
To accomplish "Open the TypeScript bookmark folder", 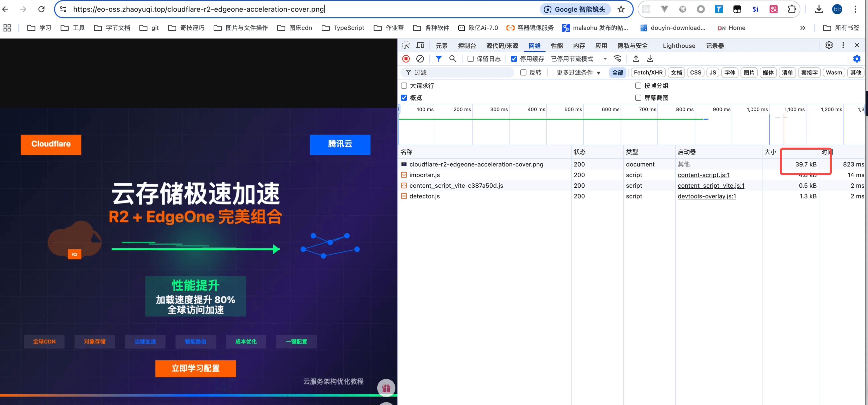I will [343, 28].
